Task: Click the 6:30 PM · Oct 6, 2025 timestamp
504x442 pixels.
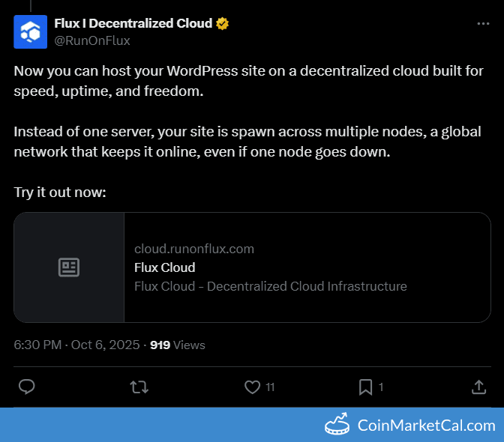Action: (x=76, y=345)
